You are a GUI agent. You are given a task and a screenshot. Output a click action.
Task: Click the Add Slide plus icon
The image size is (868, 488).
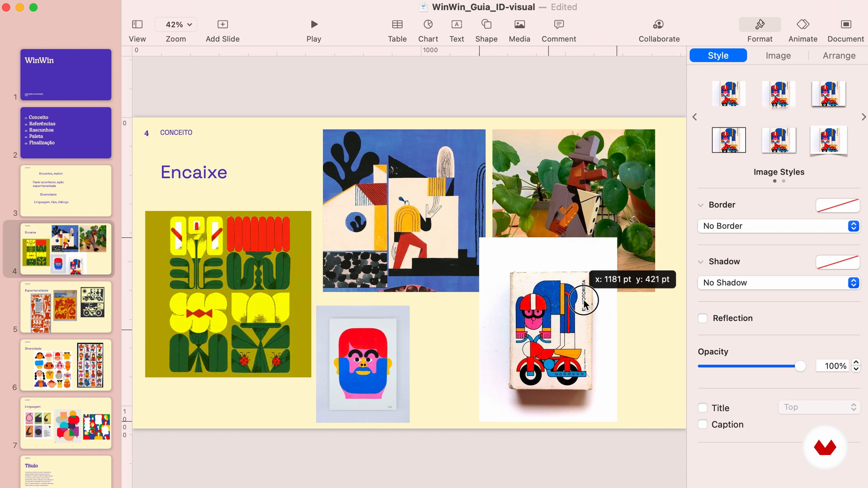223,24
